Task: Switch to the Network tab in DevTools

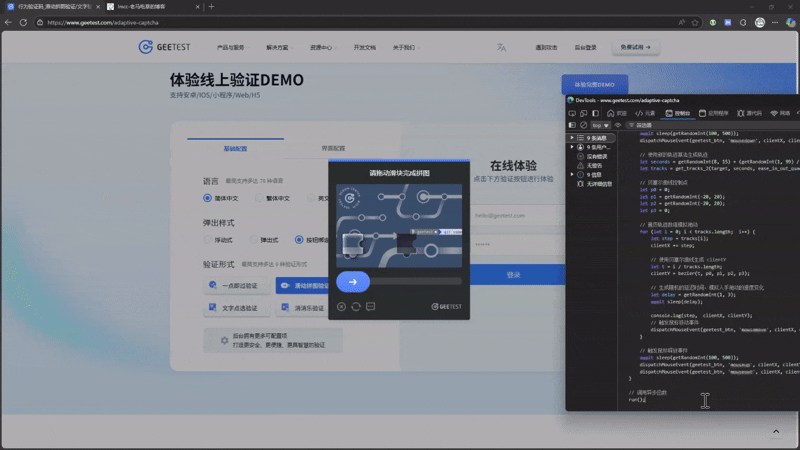Action: tap(780, 113)
